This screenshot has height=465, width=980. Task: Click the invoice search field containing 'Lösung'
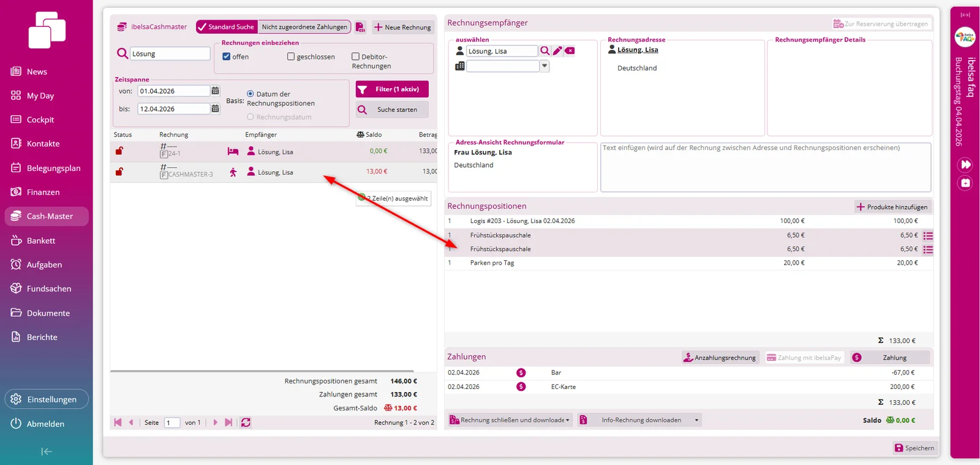tap(170, 54)
